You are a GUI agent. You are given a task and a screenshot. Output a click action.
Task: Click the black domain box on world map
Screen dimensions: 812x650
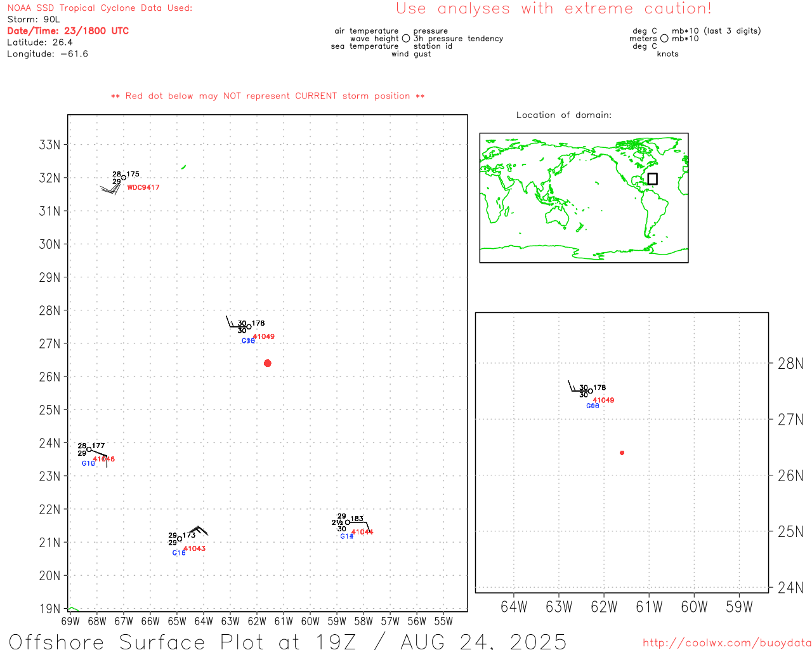(x=652, y=179)
